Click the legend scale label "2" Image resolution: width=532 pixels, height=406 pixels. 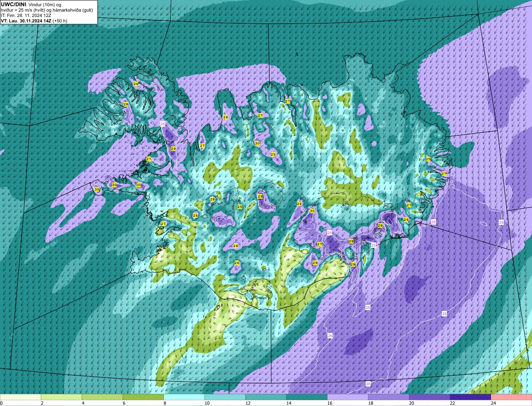(42, 403)
